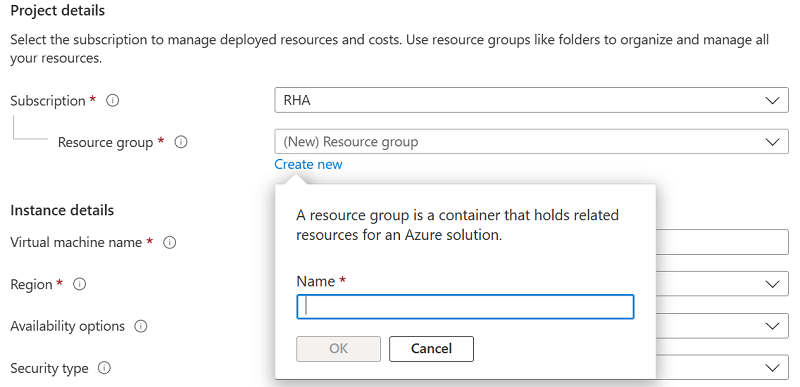This screenshot has width=800, height=387.
Task: Click the resource group description text
Action: point(457,225)
